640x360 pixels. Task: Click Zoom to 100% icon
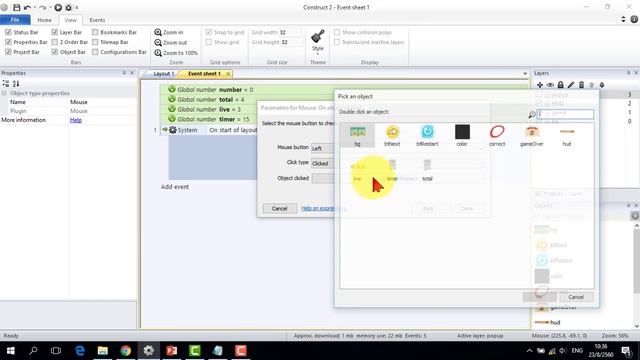pos(158,53)
